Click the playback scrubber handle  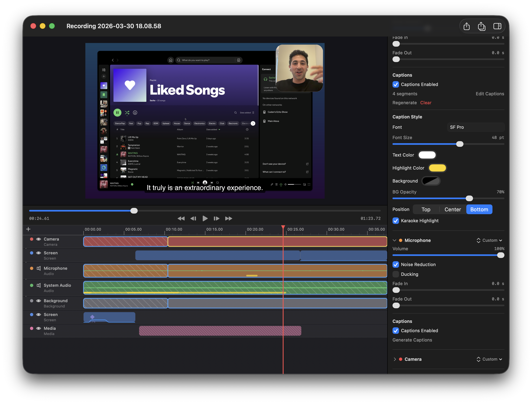[134, 211]
